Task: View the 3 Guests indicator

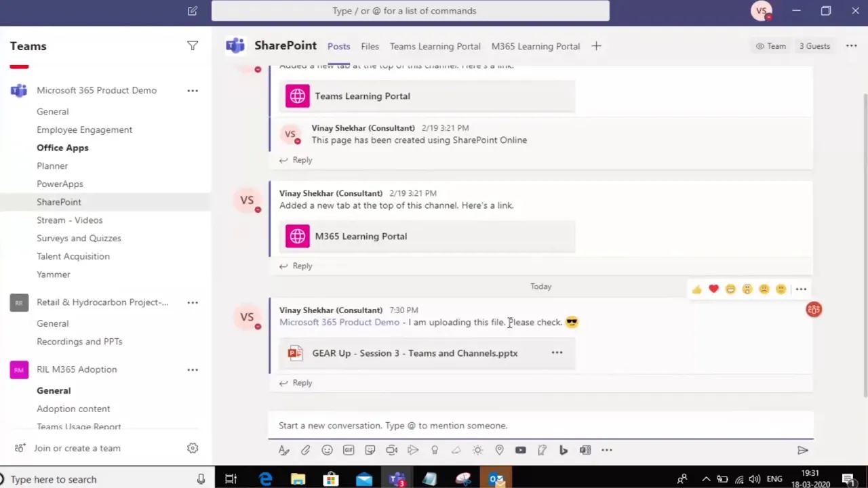Action: [x=814, y=46]
